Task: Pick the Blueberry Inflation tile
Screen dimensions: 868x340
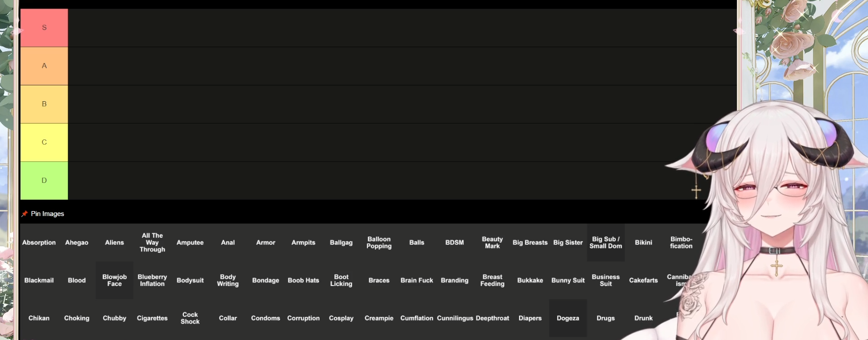Action: pyautogui.click(x=152, y=280)
